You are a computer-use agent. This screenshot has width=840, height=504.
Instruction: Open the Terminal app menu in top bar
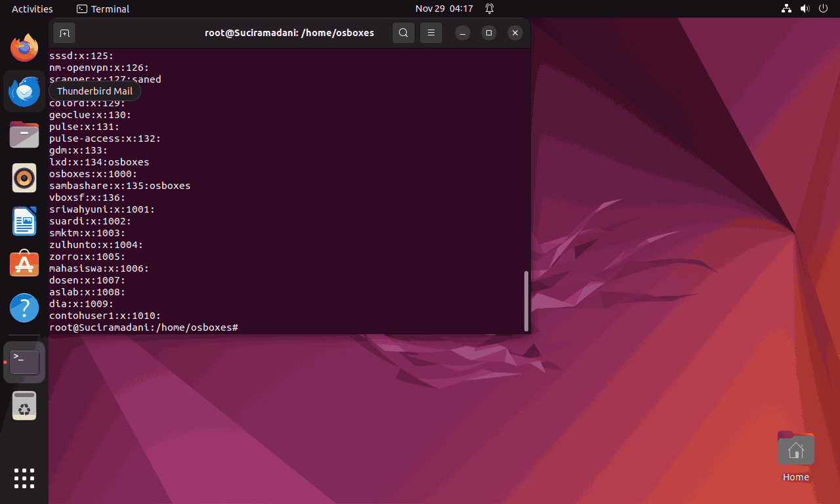tap(103, 9)
